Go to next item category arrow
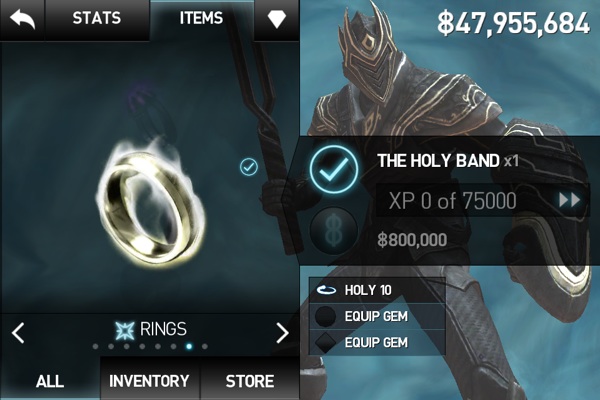600x400 pixels. (282, 332)
